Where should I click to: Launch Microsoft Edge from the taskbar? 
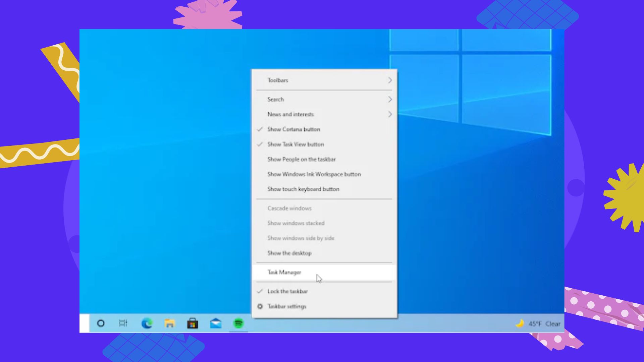tap(147, 323)
